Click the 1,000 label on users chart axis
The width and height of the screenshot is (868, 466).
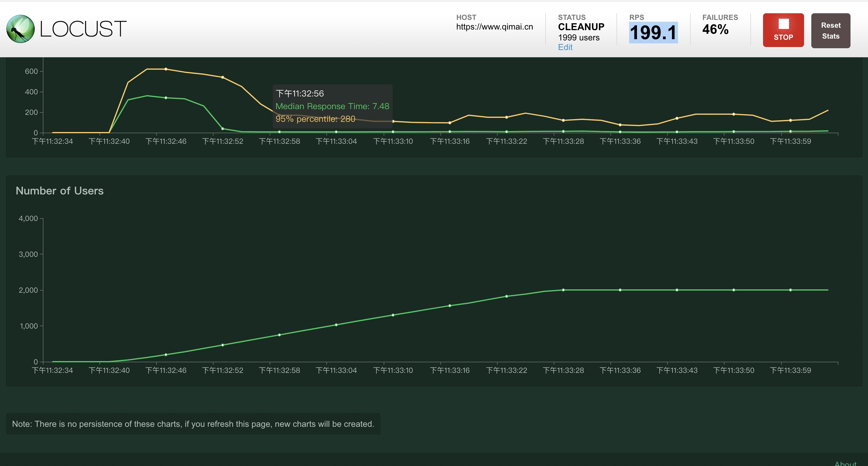click(x=29, y=326)
